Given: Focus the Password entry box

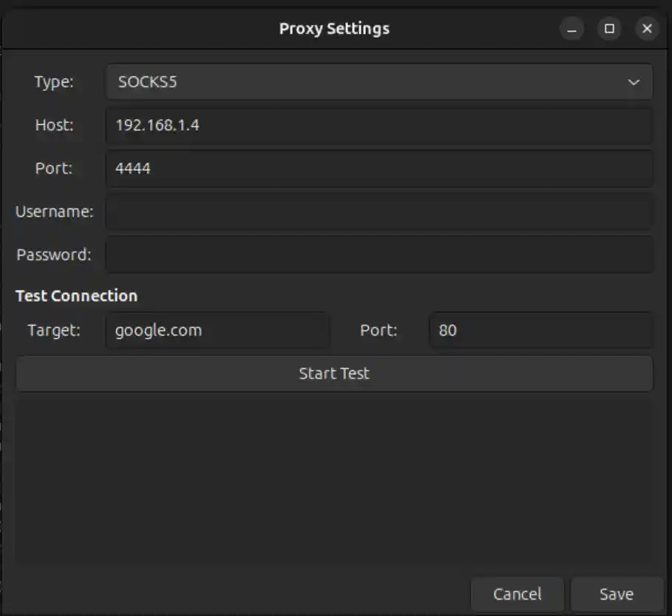Looking at the screenshot, I should click(379, 254).
